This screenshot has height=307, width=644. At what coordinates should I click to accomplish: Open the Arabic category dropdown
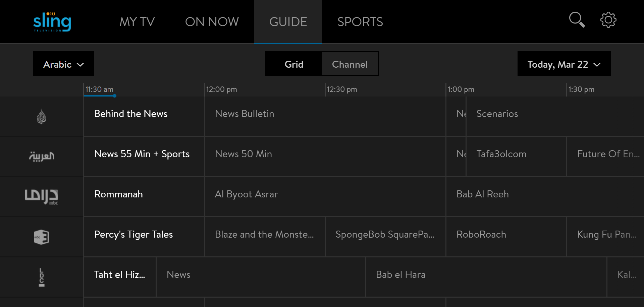click(64, 64)
